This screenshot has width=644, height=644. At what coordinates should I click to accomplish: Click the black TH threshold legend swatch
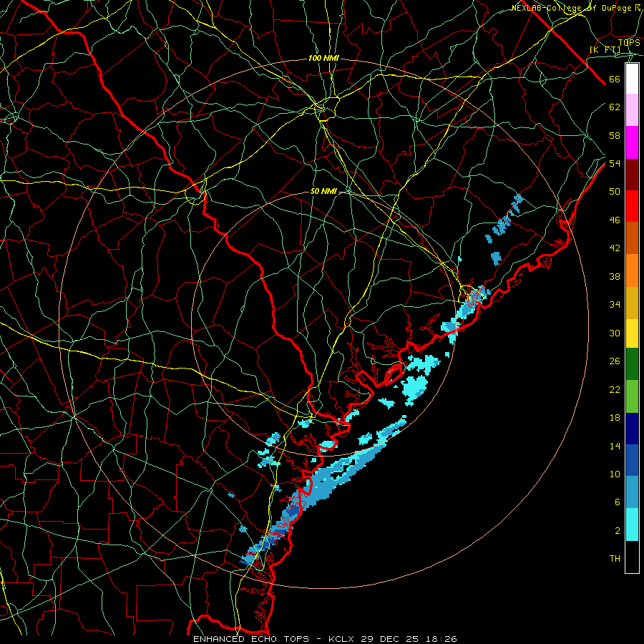632,557
